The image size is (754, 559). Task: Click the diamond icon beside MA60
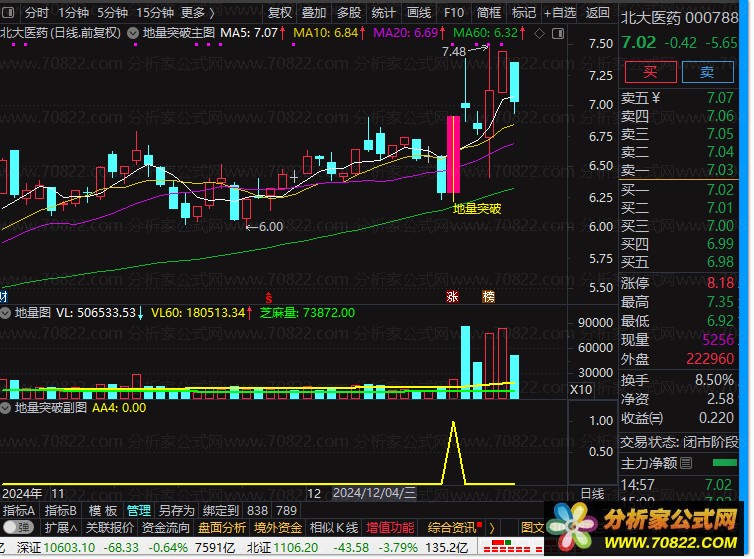point(540,33)
